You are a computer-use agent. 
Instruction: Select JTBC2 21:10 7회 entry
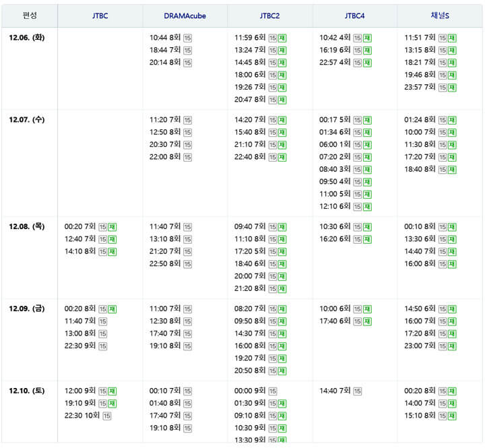click(x=250, y=144)
